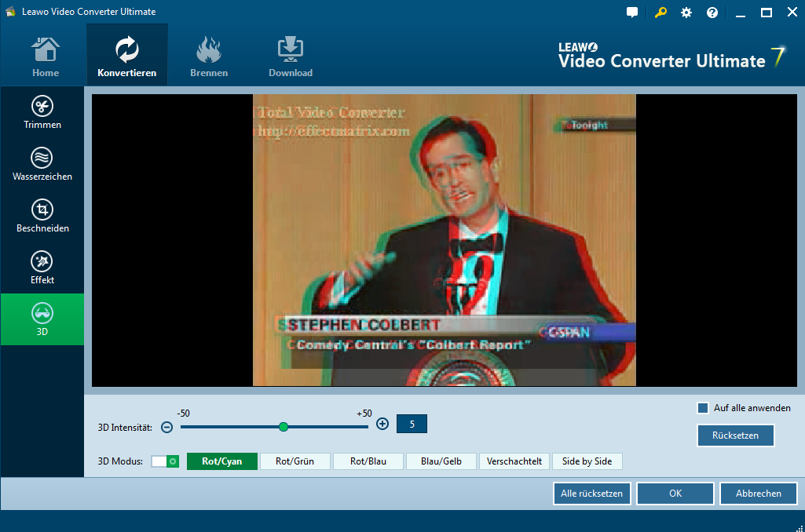Click the 3D intensity value field
Image resolution: width=805 pixels, height=532 pixels.
click(x=412, y=424)
